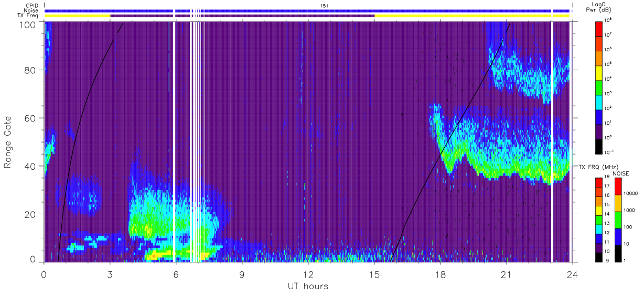Pick the green segment of NOISE bar
The height and width of the screenshot is (297, 644).
click(617, 220)
